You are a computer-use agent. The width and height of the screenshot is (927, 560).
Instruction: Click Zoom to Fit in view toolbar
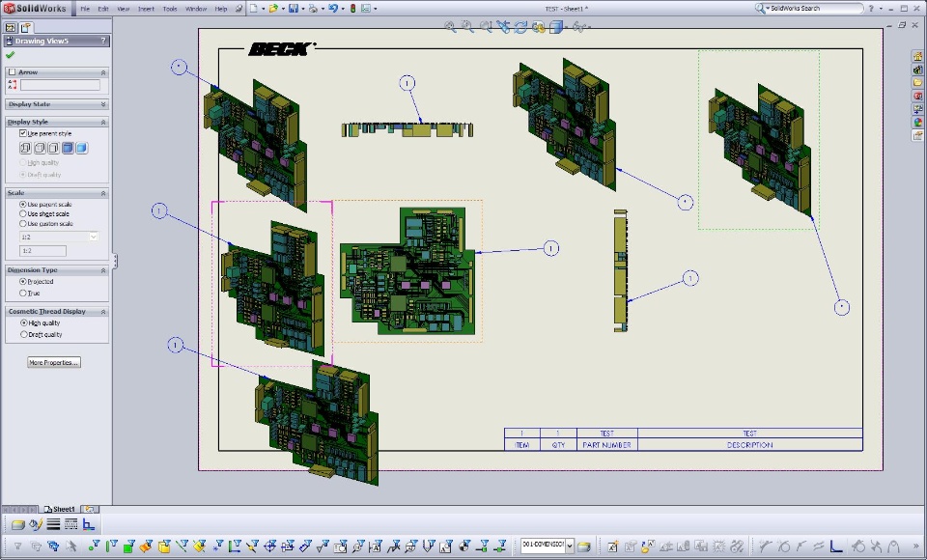[450, 27]
